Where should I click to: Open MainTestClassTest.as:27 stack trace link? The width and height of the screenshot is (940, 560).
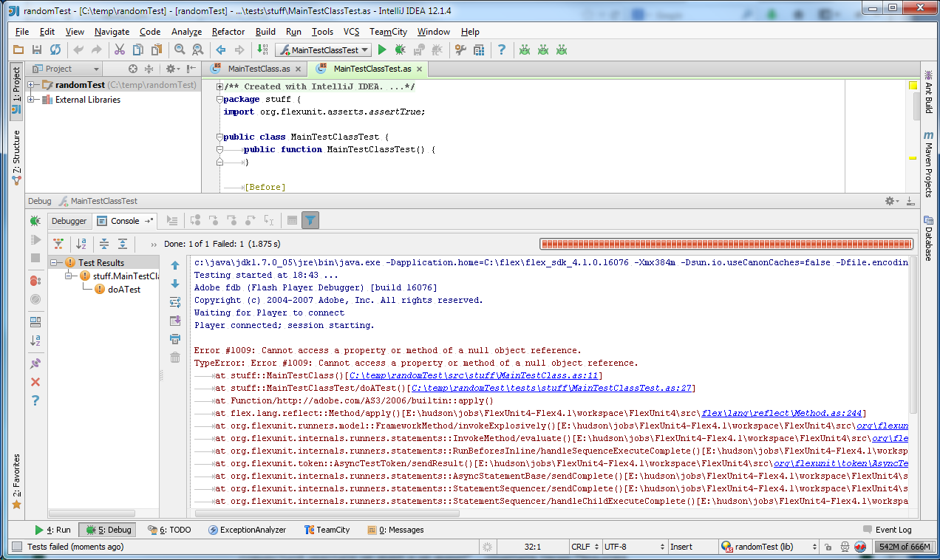pyautogui.click(x=551, y=388)
